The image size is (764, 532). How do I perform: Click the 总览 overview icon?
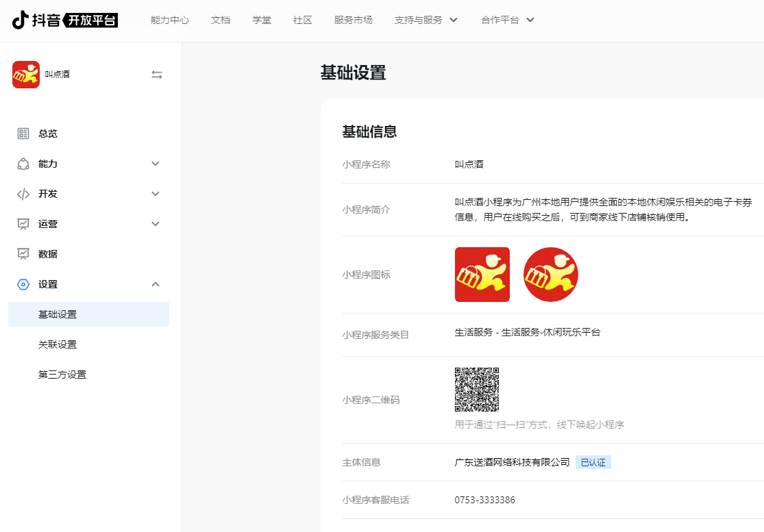pos(23,134)
